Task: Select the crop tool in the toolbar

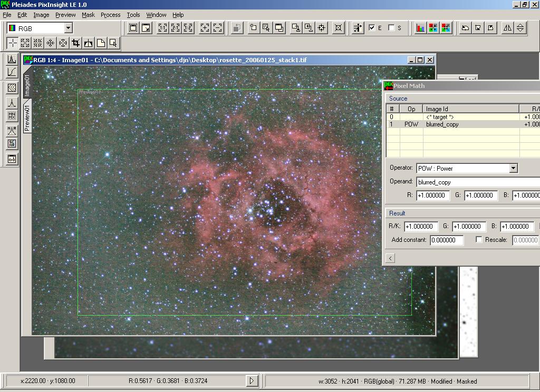Action: tap(76, 43)
